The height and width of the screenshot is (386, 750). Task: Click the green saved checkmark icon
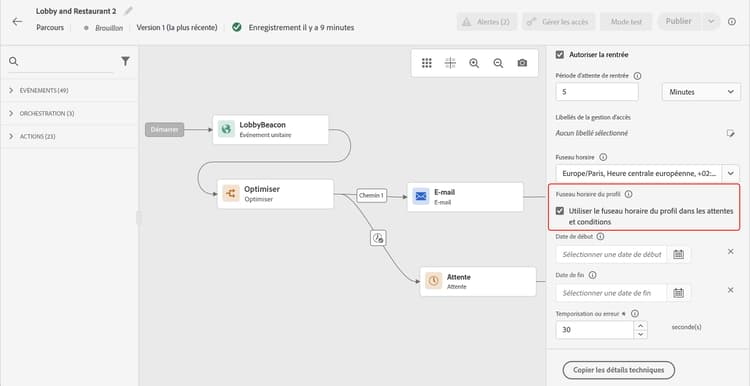click(237, 27)
